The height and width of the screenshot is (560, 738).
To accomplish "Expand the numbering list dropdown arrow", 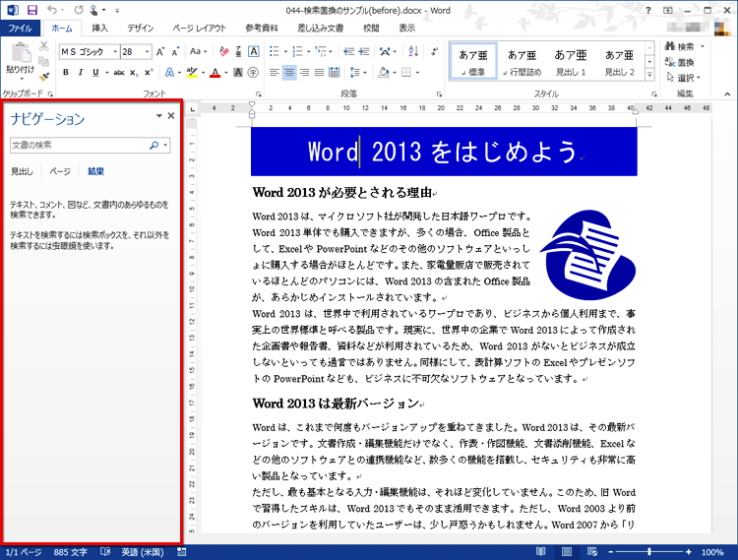I will [308, 52].
